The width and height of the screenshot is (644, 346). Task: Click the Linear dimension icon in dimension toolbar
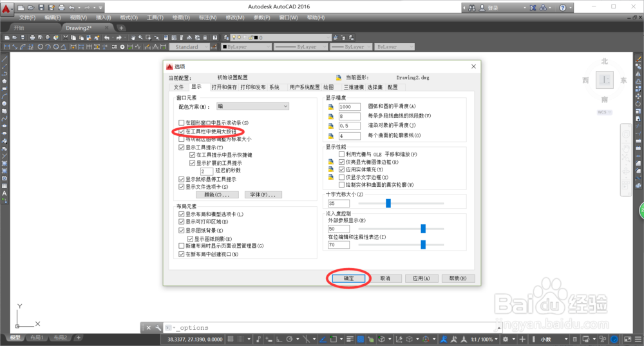coord(7,47)
